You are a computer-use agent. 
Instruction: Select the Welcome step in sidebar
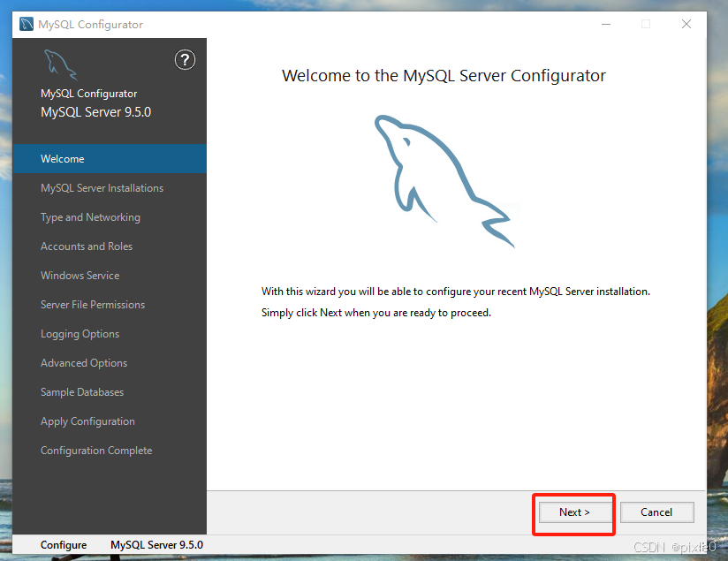click(110, 159)
